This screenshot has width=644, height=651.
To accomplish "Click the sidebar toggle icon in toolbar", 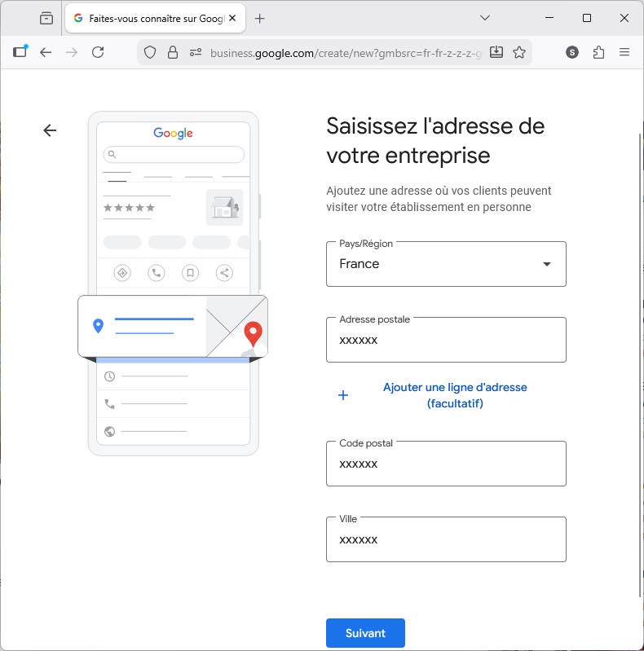I will pyautogui.click(x=20, y=52).
